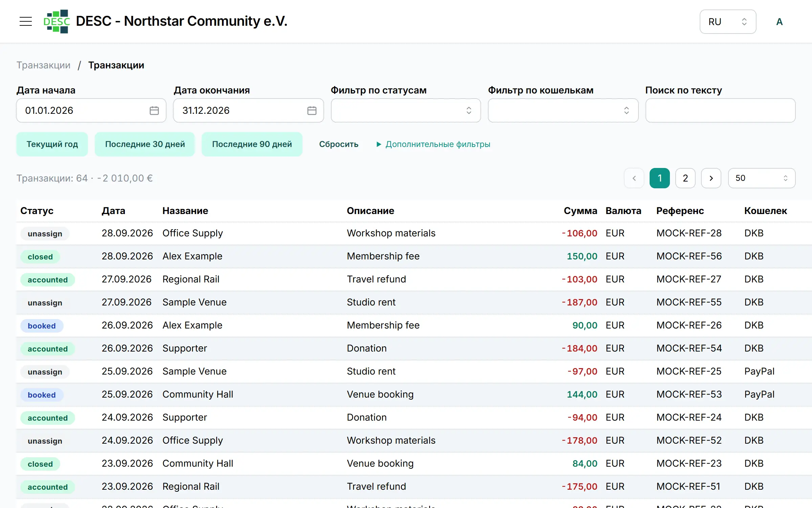
Task: Open user avatar menu A
Action: coord(779,22)
